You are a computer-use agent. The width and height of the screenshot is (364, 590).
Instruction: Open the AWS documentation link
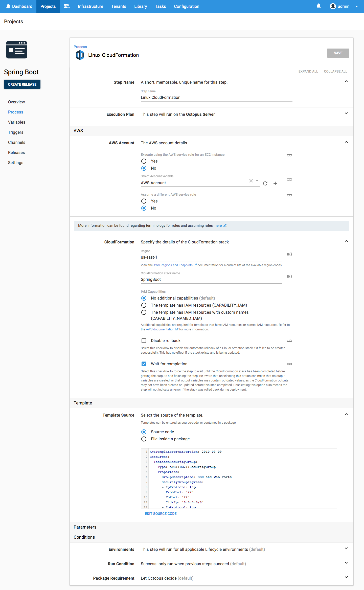162,329
